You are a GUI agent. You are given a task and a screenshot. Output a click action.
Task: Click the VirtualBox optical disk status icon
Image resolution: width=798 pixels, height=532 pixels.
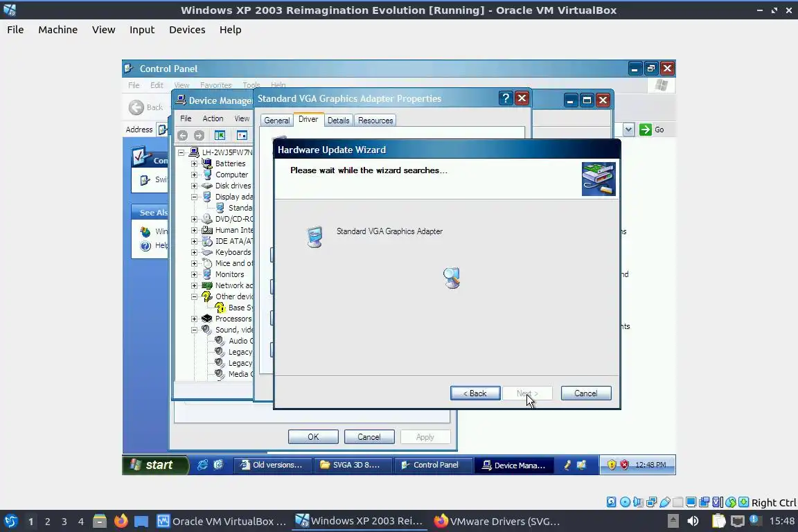tap(625, 502)
